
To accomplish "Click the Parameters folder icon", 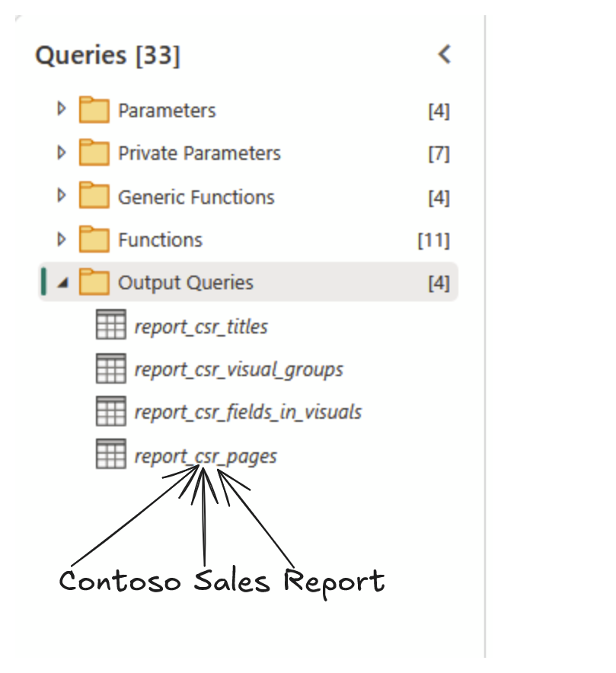I will pos(94,110).
